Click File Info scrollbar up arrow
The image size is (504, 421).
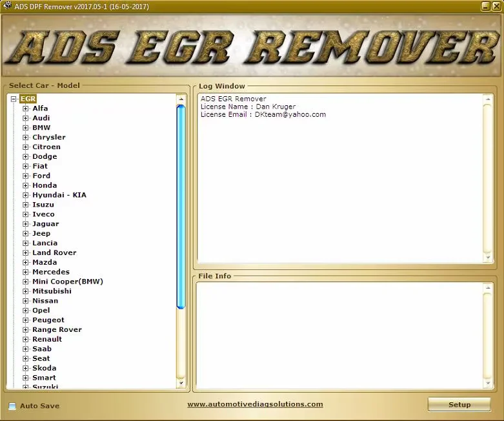click(488, 288)
